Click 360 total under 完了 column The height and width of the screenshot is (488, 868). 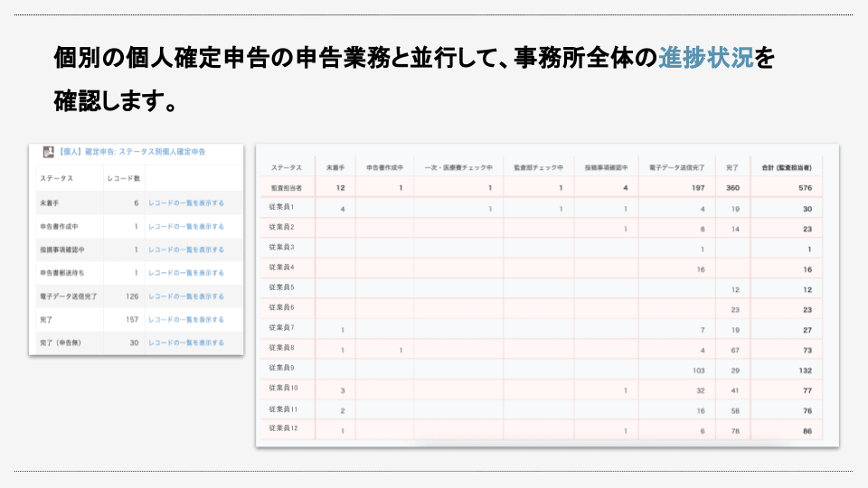(x=732, y=188)
